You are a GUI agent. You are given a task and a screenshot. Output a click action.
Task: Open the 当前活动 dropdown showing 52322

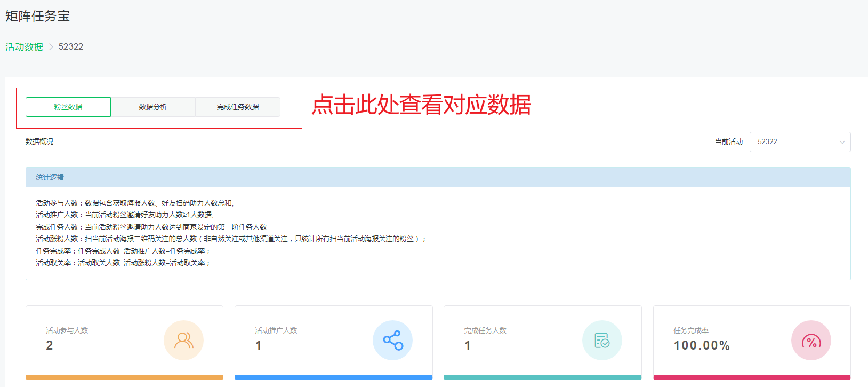(x=800, y=142)
